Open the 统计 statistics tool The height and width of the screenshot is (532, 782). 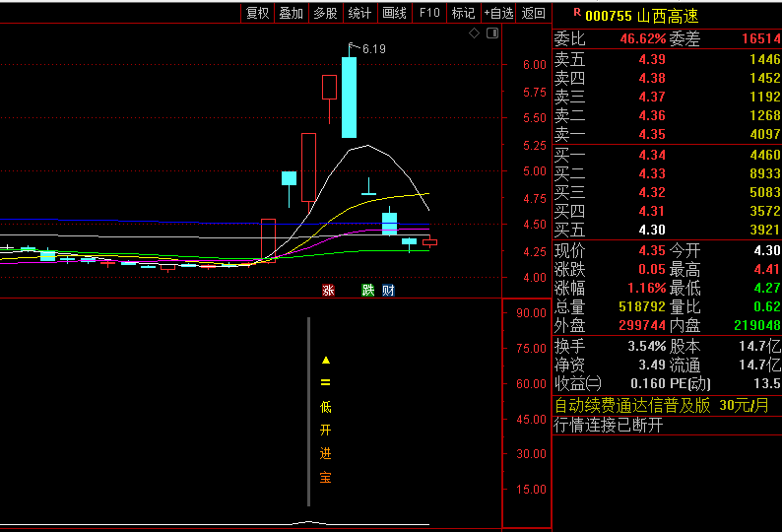pyautogui.click(x=360, y=13)
